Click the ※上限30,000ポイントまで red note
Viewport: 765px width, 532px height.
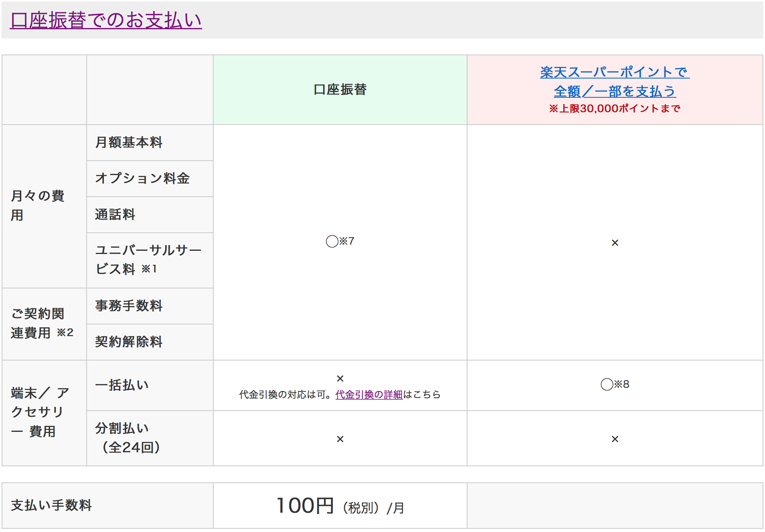coord(615,109)
